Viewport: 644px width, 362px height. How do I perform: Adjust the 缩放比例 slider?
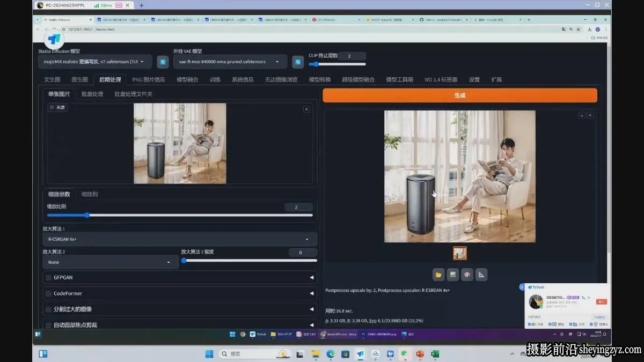coord(180,215)
